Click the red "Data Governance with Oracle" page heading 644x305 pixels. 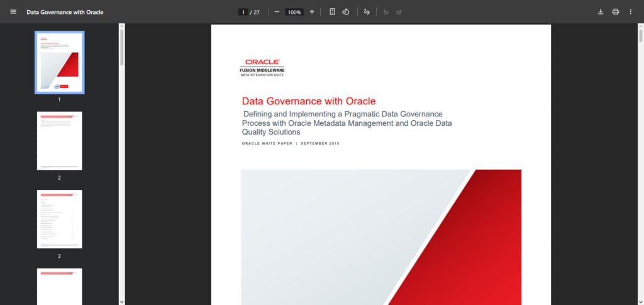coord(309,101)
